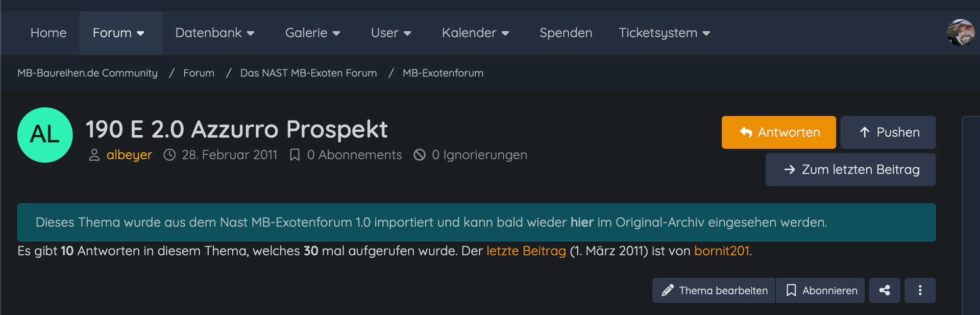
Task: Click the ignore icon beside 0 Ignorierungen
Action: (x=420, y=155)
